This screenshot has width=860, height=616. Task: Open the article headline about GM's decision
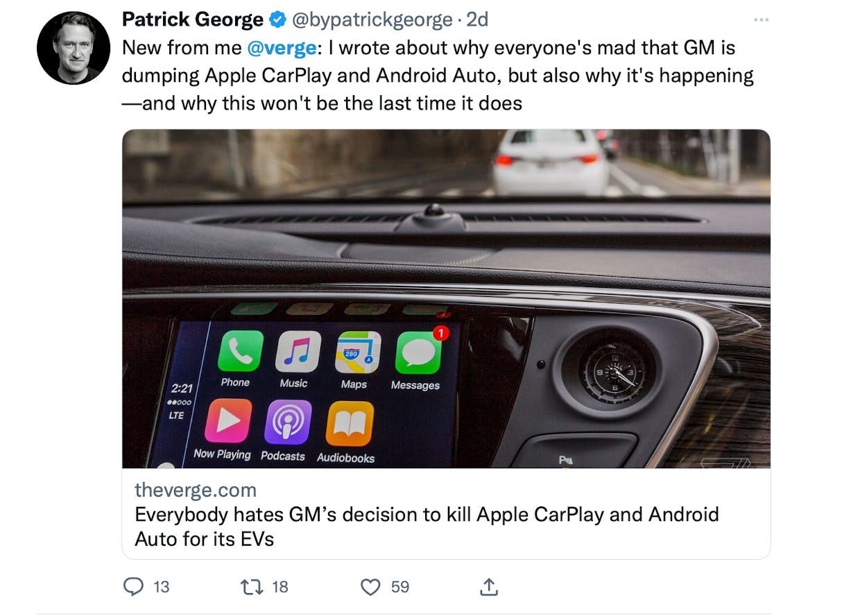tap(427, 527)
